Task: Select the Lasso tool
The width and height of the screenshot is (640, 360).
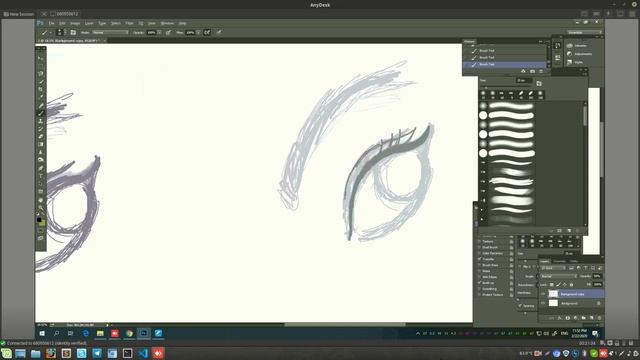Action: [x=41, y=74]
